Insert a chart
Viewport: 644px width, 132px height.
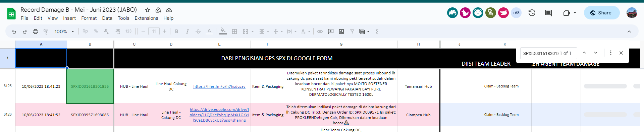(341, 31)
